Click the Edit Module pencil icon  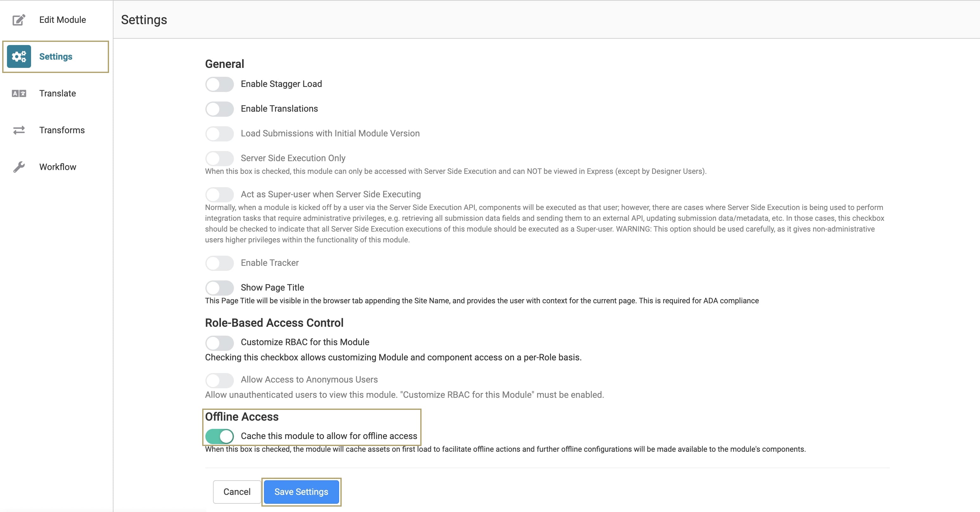pyautogui.click(x=19, y=19)
